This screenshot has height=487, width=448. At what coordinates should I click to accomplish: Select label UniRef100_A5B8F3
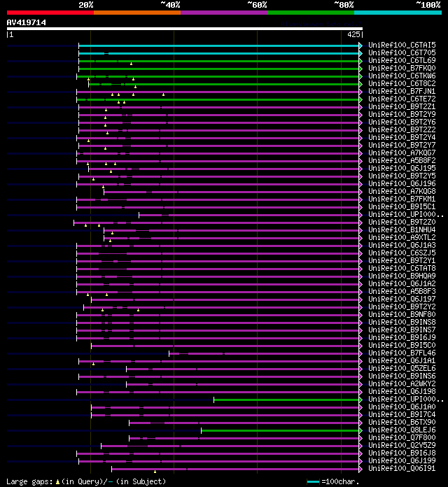click(x=402, y=291)
